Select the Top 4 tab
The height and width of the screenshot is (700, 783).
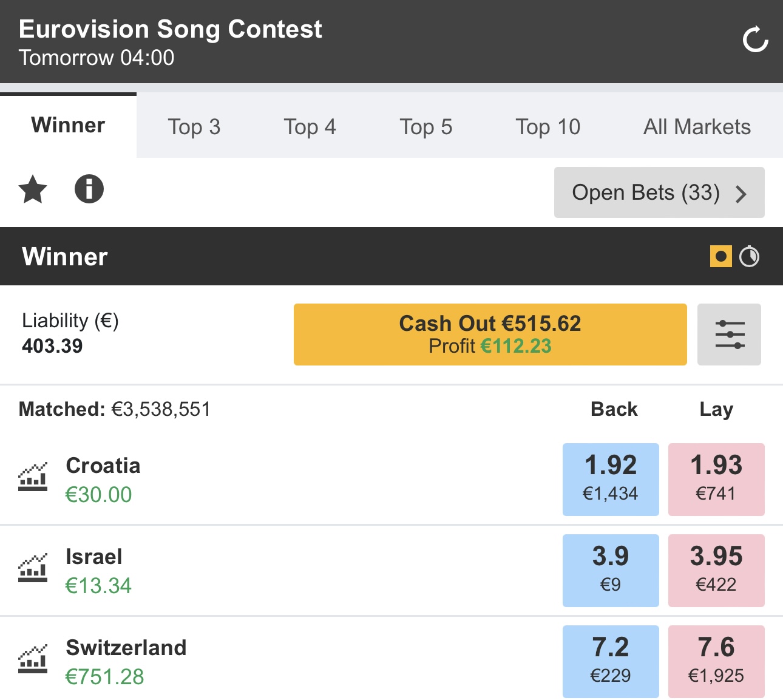pyautogui.click(x=310, y=127)
